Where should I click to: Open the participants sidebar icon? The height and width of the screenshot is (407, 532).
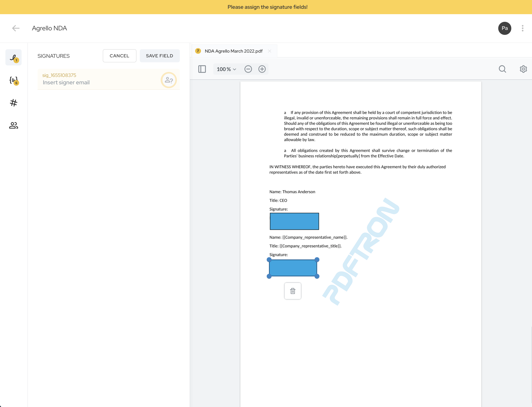point(14,125)
